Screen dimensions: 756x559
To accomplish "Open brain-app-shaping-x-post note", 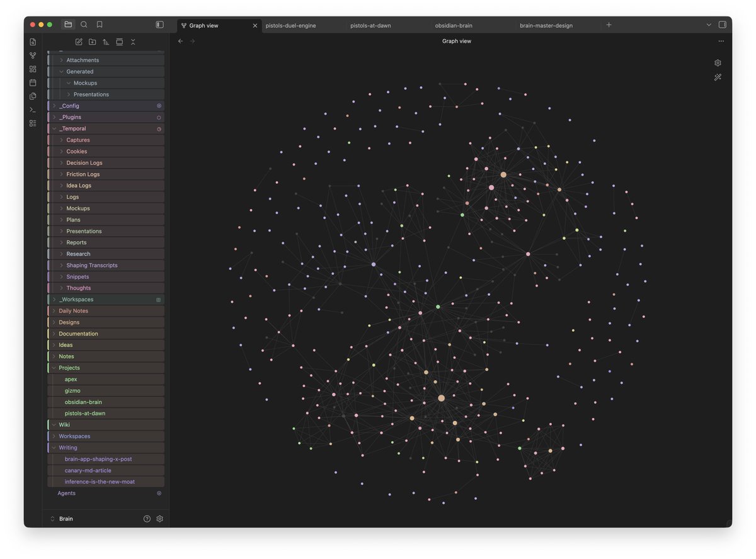I will pyautogui.click(x=106, y=459).
